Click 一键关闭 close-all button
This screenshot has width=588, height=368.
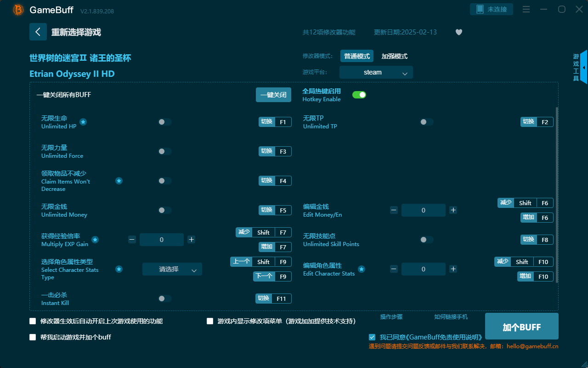pos(274,95)
